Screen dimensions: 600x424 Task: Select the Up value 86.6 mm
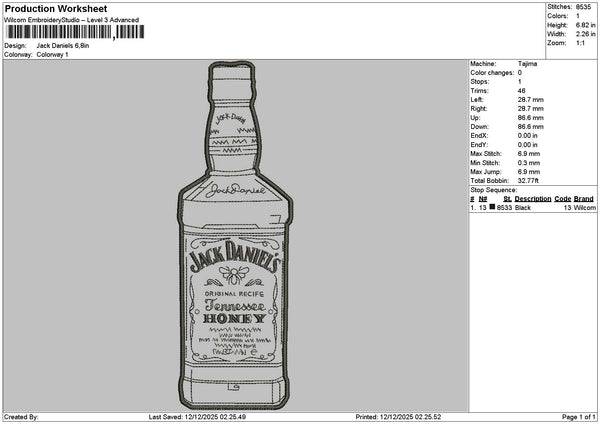click(x=530, y=118)
